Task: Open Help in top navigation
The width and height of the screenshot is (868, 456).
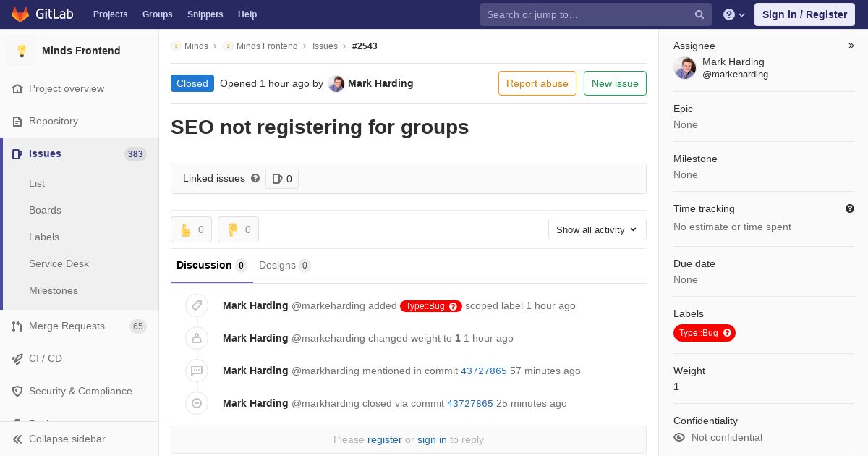Action: pos(247,14)
